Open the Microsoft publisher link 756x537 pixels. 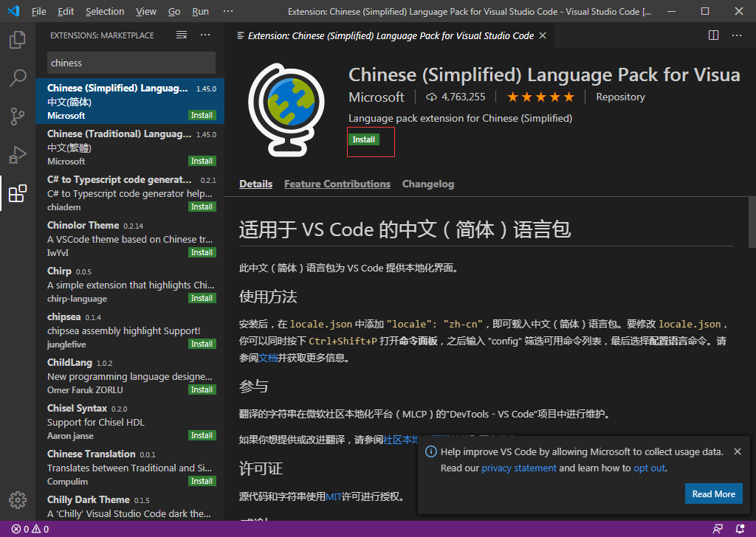(x=377, y=97)
